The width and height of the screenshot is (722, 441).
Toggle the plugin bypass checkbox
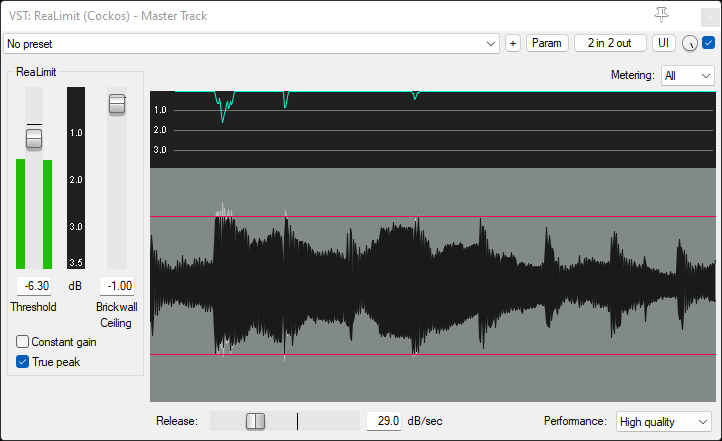pyautogui.click(x=708, y=43)
